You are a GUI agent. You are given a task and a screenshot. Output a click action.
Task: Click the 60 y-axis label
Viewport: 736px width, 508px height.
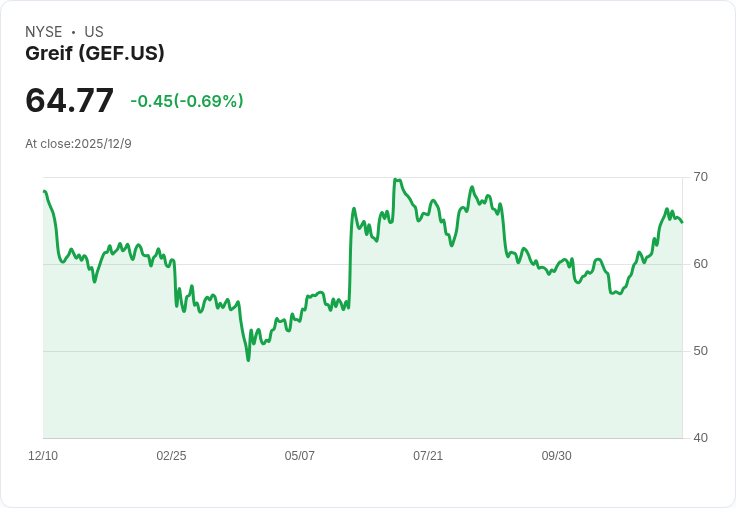700,264
